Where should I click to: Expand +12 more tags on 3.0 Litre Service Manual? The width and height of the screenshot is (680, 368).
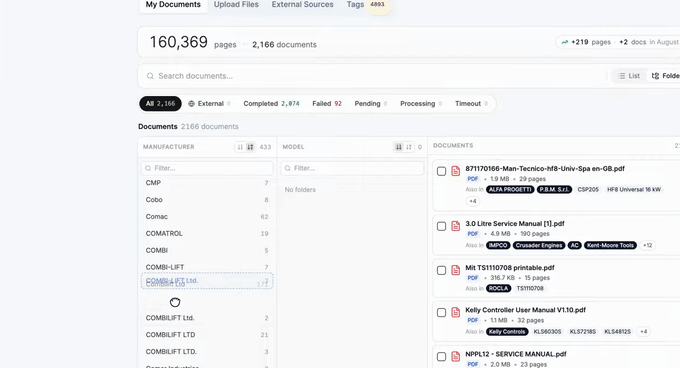[x=647, y=245]
